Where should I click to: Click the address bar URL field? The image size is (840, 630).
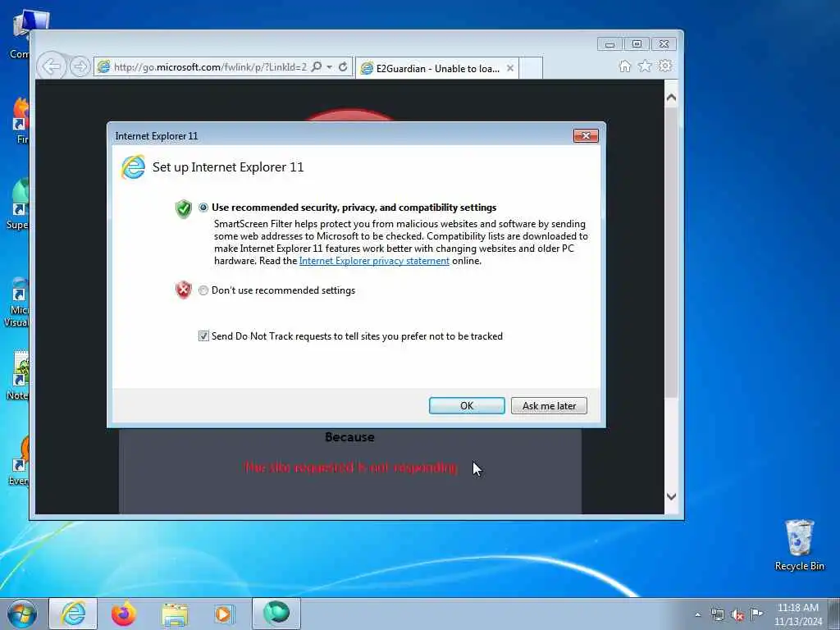(209, 67)
